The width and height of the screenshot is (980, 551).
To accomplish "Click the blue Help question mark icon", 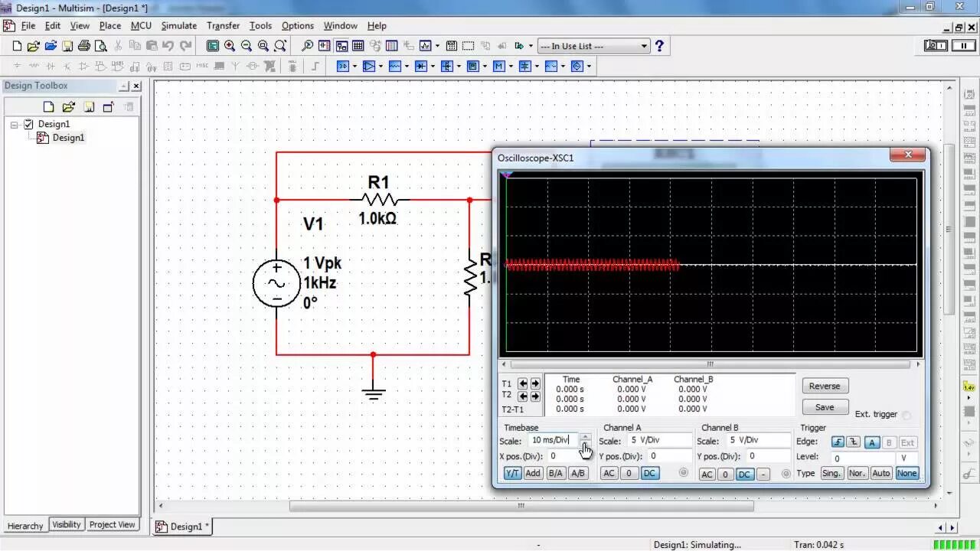I will (659, 46).
